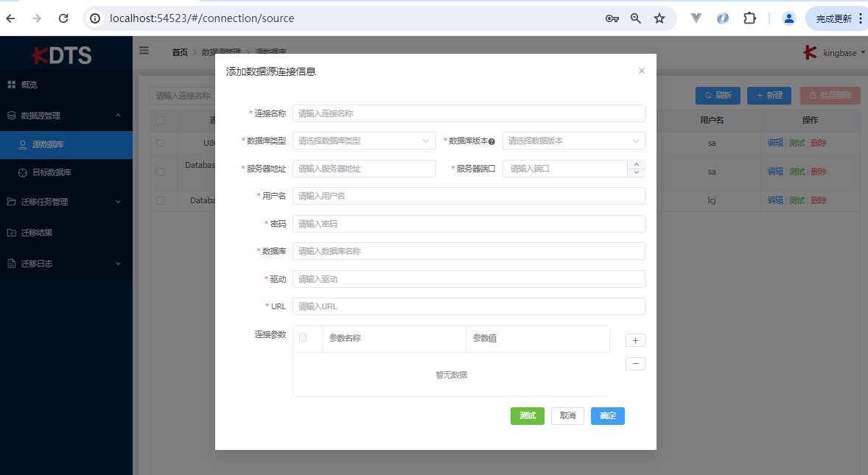Open the browser extensions puzzle icon
This screenshot has width=868, height=475.
coord(749,18)
